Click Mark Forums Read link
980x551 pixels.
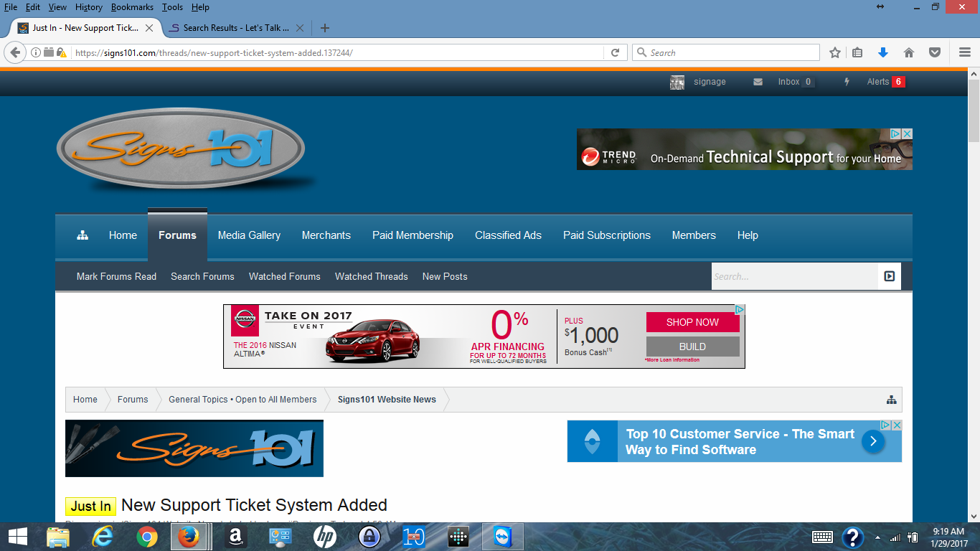tap(116, 276)
